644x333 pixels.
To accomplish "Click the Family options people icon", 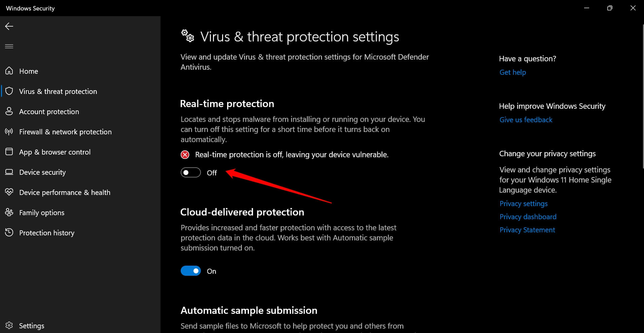I will pos(9,212).
